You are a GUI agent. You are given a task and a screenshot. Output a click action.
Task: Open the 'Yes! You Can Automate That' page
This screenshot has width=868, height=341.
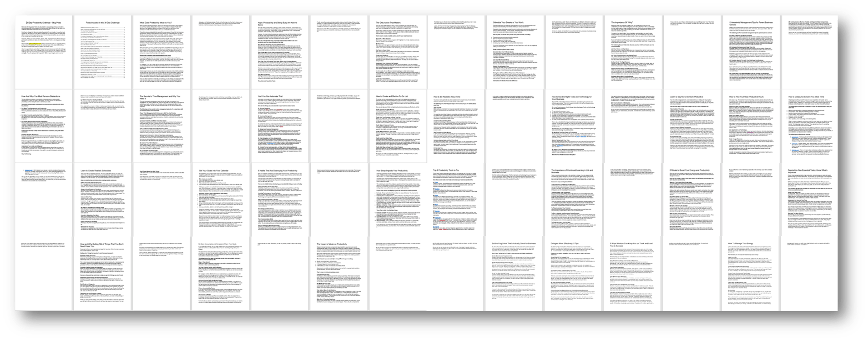tap(279, 126)
